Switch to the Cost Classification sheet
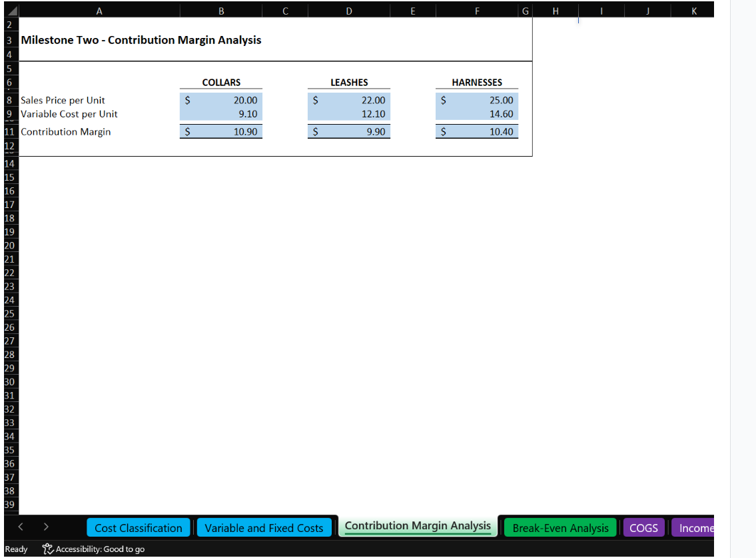The height and width of the screenshot is (558, 756). 138,527
